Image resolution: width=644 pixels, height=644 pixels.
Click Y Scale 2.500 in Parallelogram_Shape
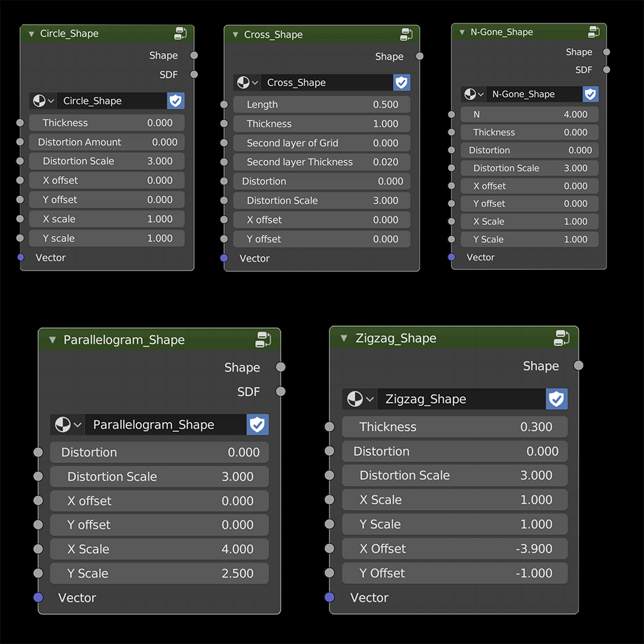click(160, 574)
